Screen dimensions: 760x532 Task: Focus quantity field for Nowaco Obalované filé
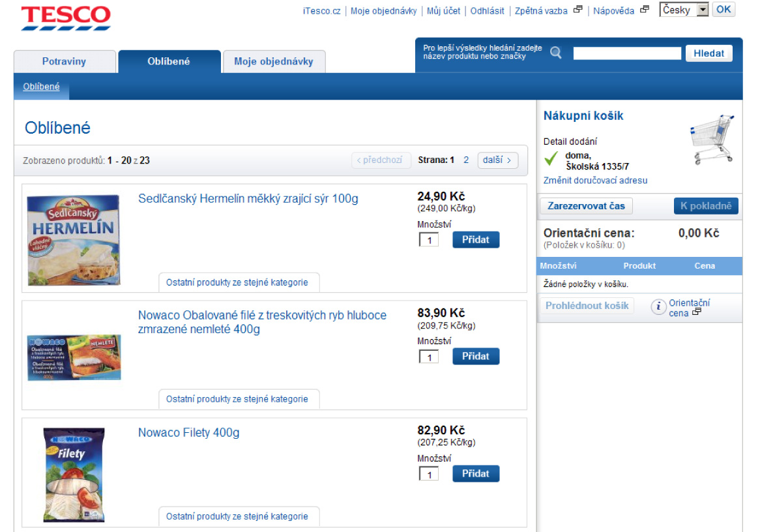[x=428, y=357]
